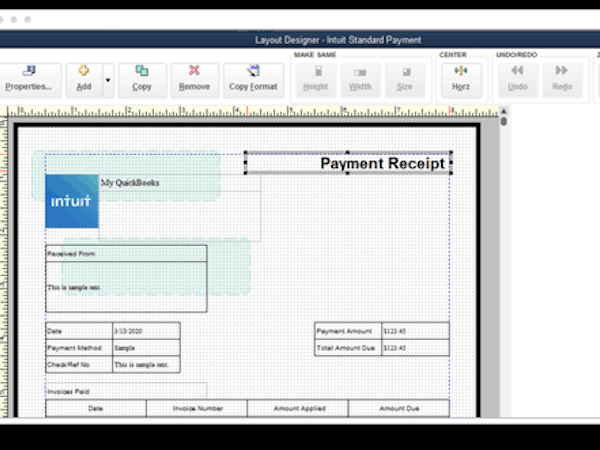Select the 3/13/2020 date value cell

[147, 331]
